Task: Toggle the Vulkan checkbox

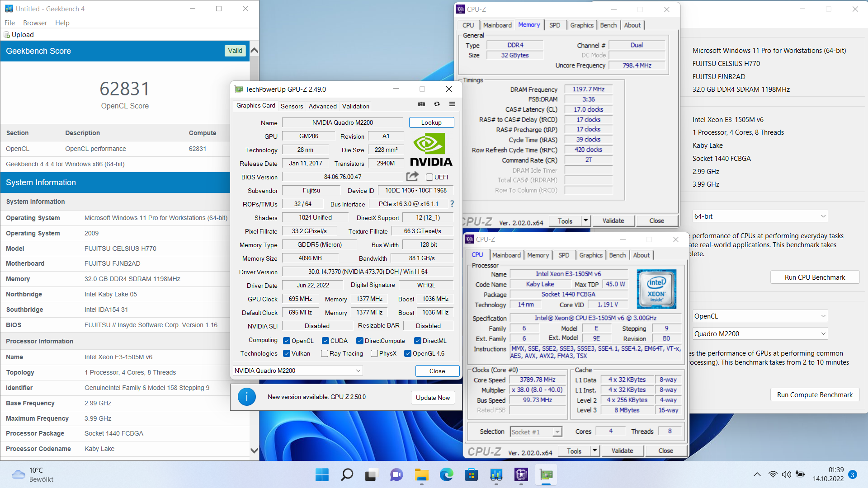Action: [x=287, y=353]
